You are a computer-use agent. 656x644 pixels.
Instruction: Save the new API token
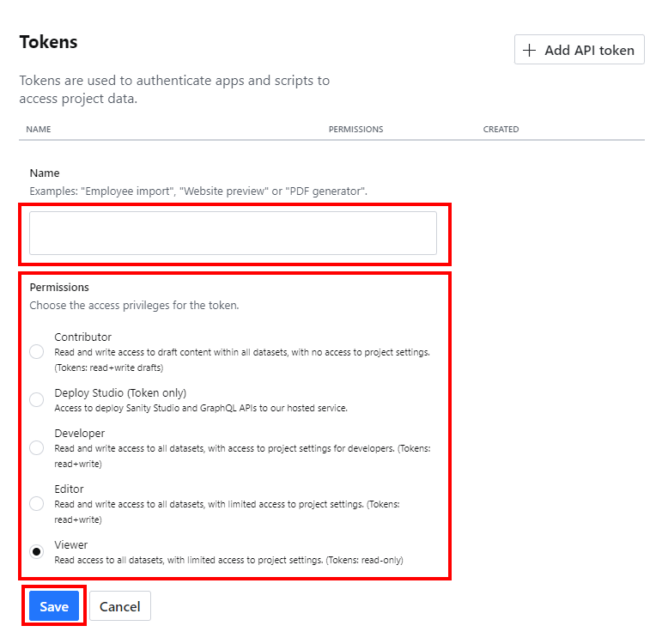pos(54,606)
